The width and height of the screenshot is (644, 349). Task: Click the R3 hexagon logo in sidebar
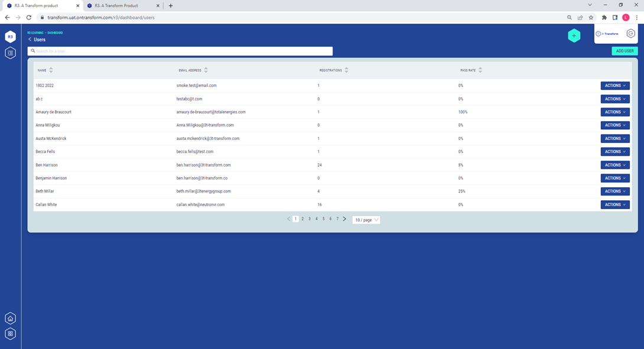10,37
